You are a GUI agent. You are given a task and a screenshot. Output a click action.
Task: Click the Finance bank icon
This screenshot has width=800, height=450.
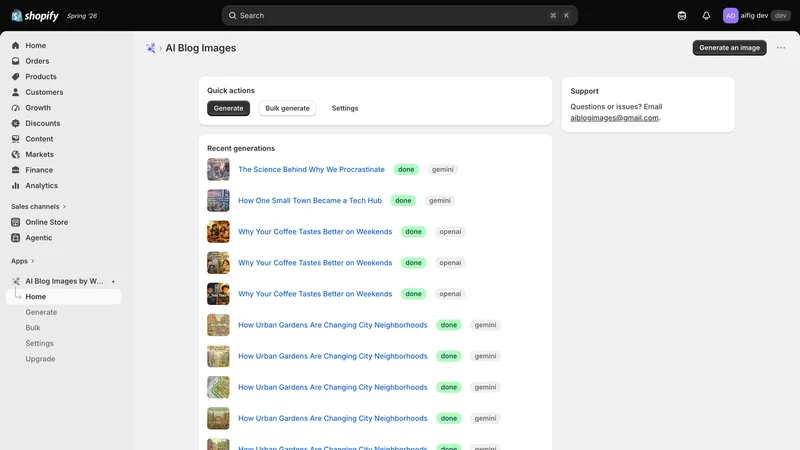tap(15, 170)
